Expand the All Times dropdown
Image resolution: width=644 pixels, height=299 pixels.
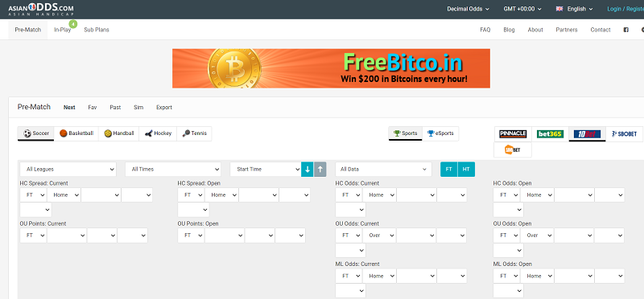173,169
